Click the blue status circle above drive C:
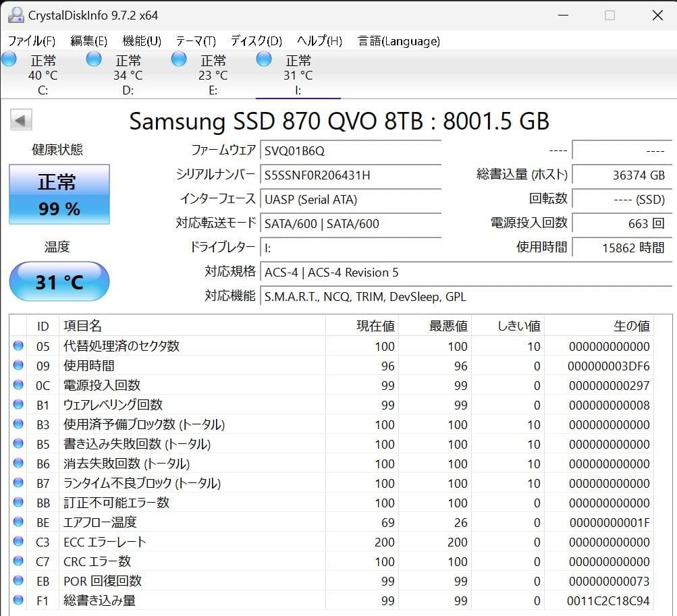677x616 pixels. tap(9, 59)
